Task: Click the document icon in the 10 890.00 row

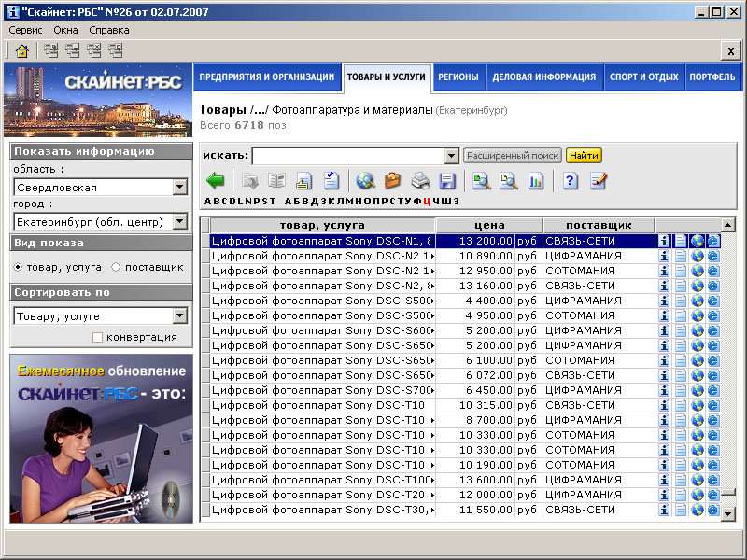Action: tap(681, 256)
